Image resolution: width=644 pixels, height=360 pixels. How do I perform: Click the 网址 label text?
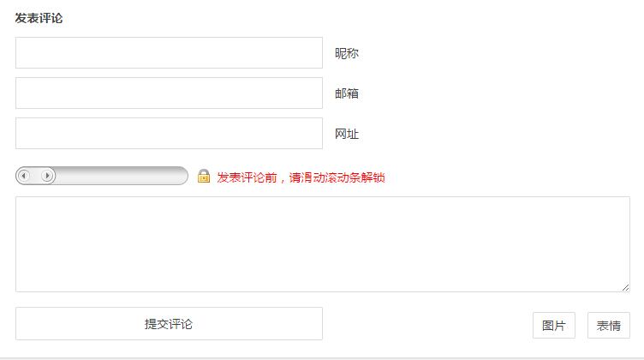[347, 134]
